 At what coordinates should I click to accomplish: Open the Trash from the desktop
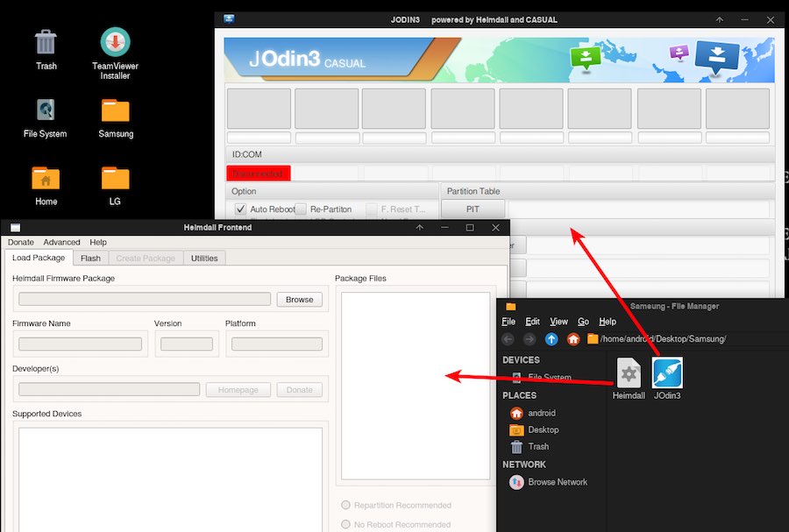coord(46,41)
